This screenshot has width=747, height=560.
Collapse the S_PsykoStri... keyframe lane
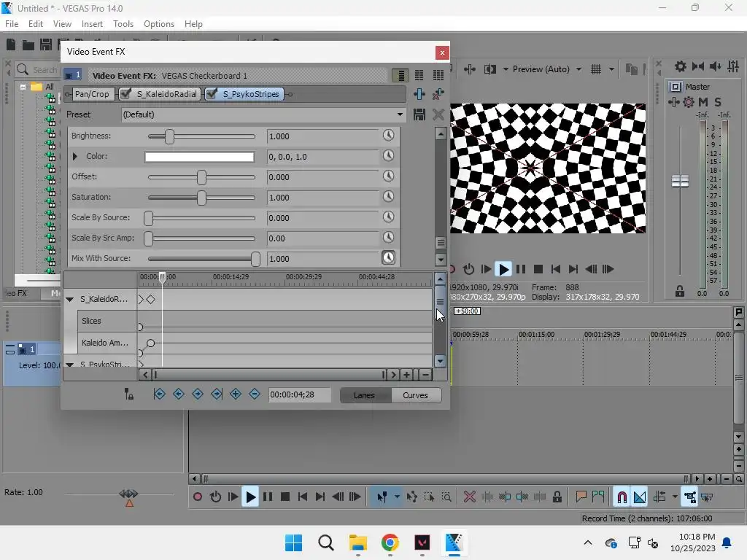[70, 365]
